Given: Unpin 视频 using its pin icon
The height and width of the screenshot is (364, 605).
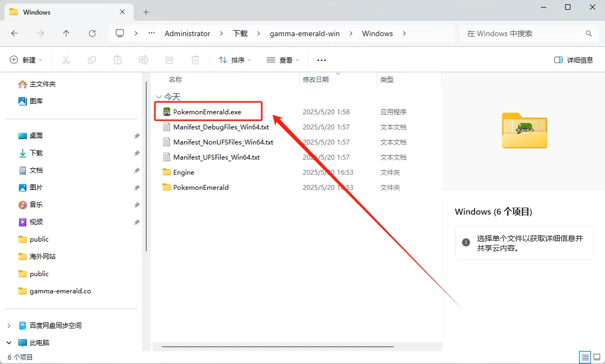Looking at the screenshot, I should point(137,223).
